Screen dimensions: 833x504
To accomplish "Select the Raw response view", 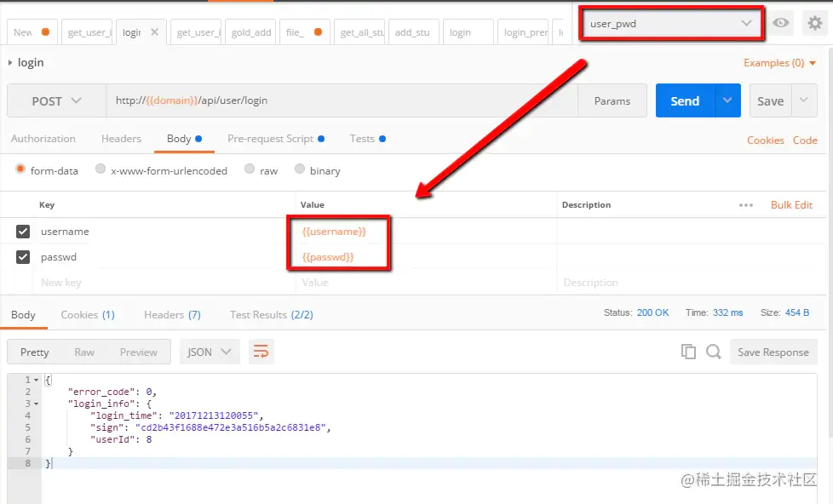I will 84,352.
